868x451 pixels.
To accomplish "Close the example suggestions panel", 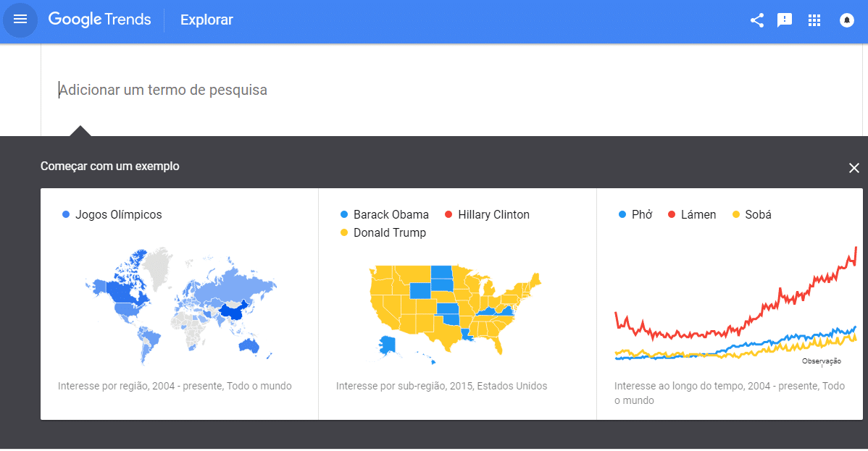I will click(x=854, y=168).
